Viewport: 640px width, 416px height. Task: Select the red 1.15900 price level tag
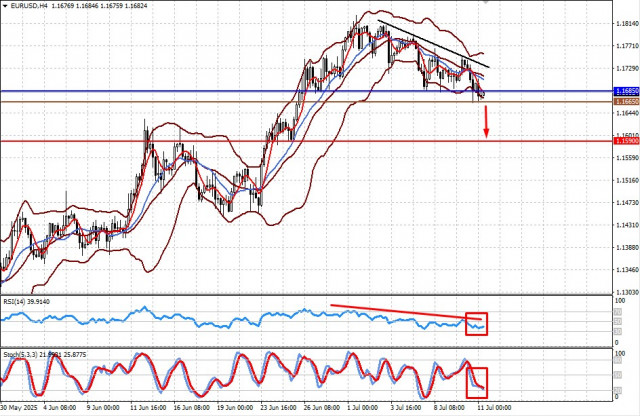627,141
